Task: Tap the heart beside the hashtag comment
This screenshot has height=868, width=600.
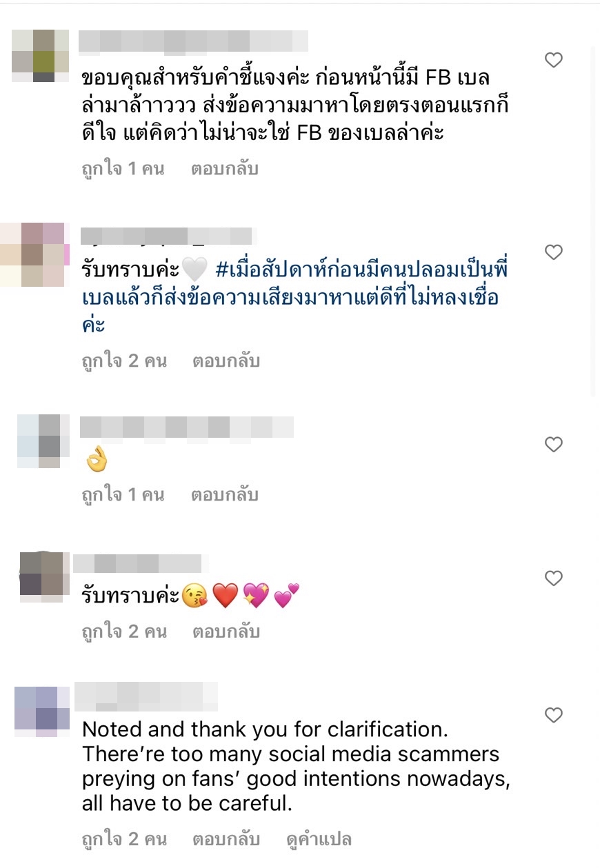Action: pos(552,252)
